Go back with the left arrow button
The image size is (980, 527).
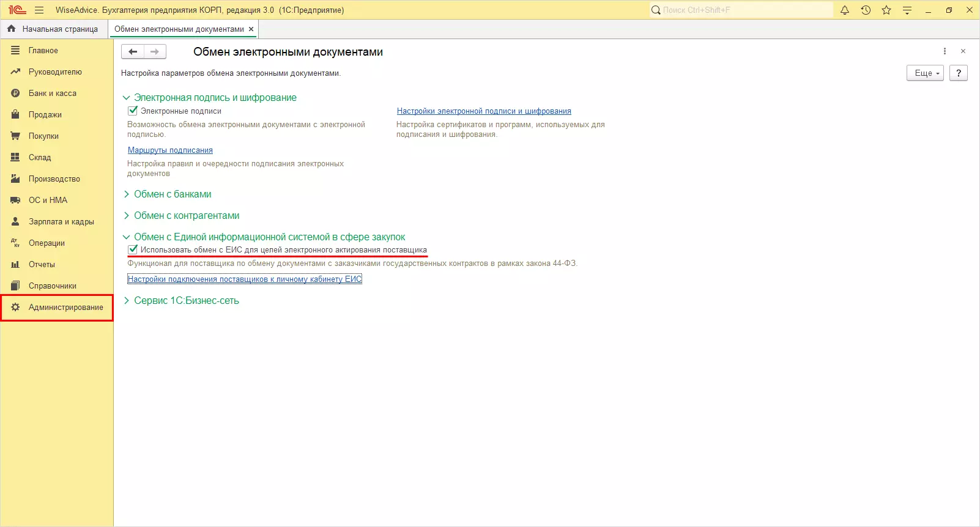[x=133, y=52]
